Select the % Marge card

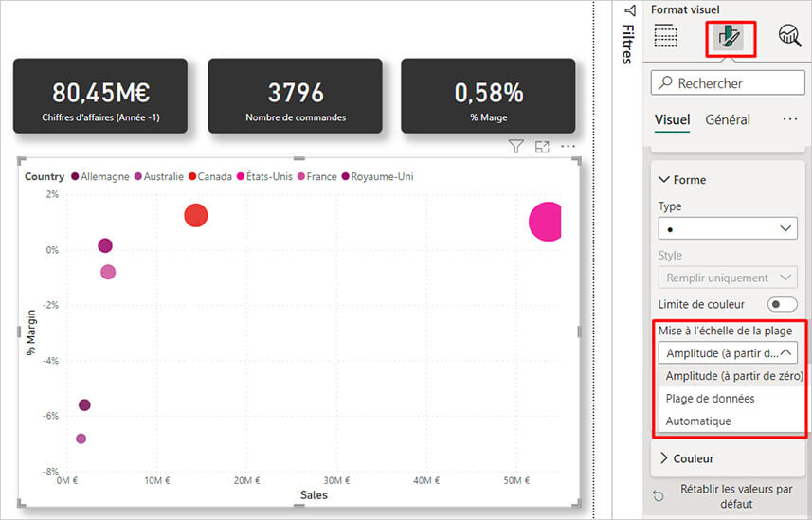pos(488,96)
